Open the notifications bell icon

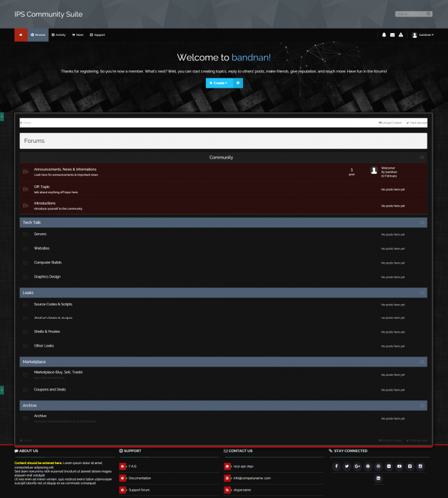(384, 35)
